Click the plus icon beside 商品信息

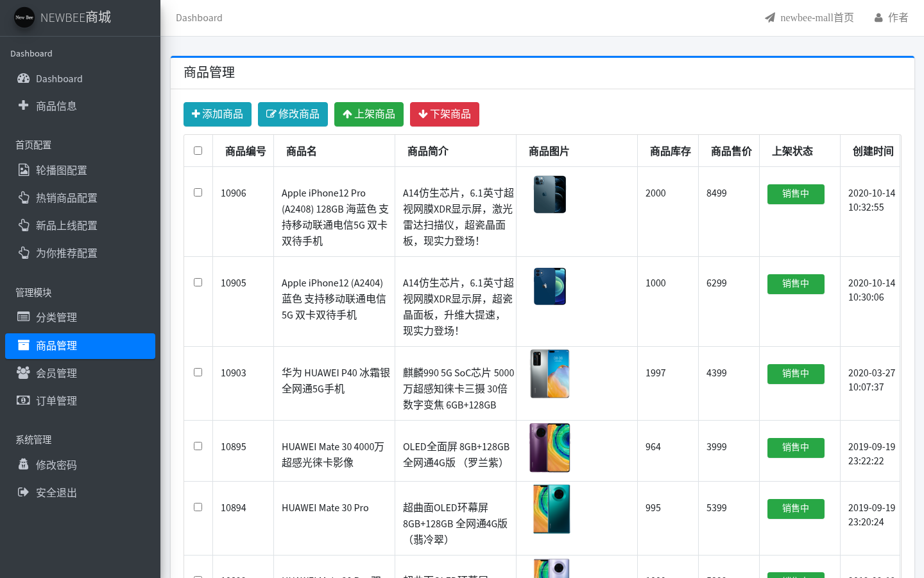23,105
